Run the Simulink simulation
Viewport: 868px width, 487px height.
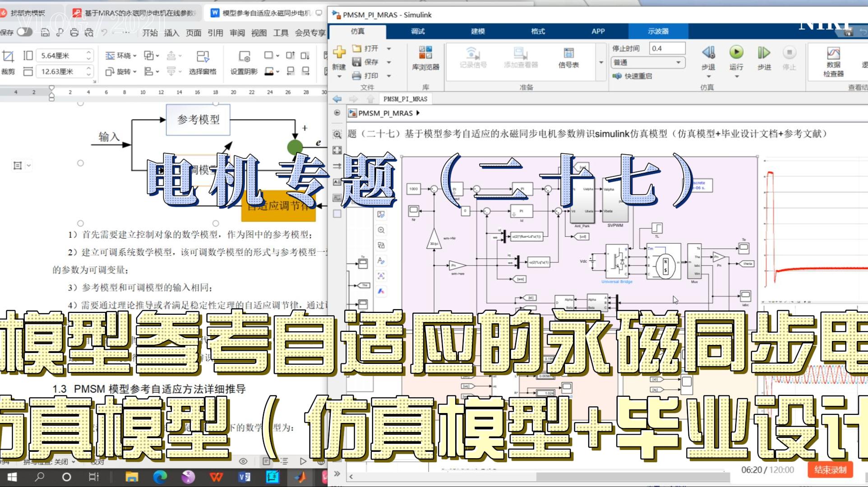736,53
